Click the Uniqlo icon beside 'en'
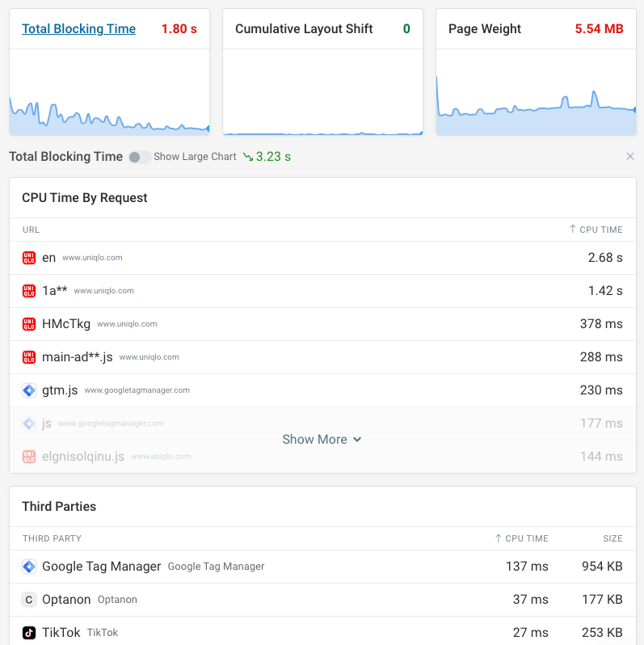Screen dimensions: 644x645 [x=29, y=258]
